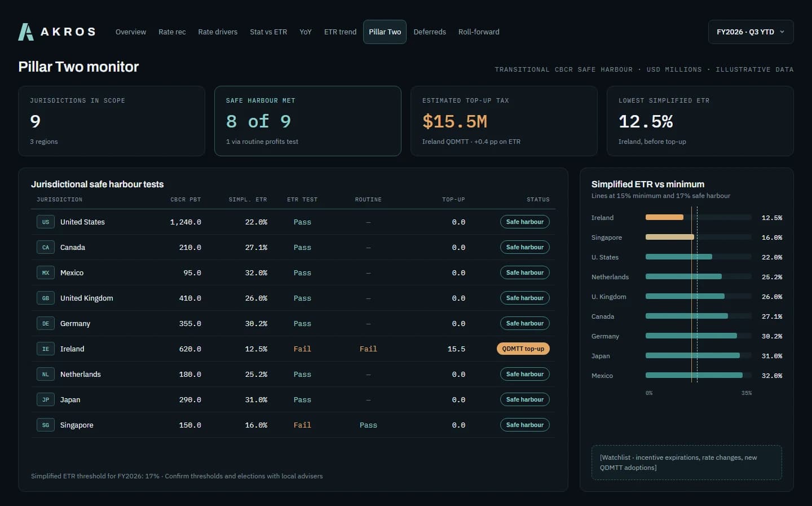
Task: Click Canada's Safe harbour status pill
Action: coord(525,247)
